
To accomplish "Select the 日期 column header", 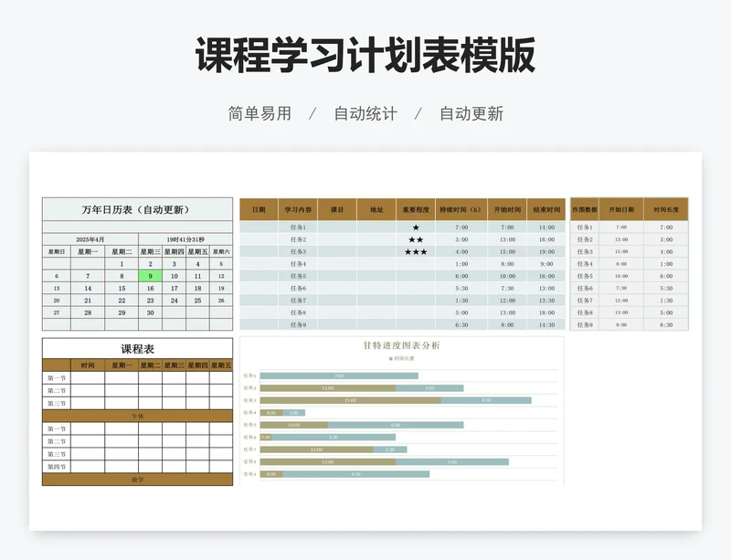I will click(259, 209).
